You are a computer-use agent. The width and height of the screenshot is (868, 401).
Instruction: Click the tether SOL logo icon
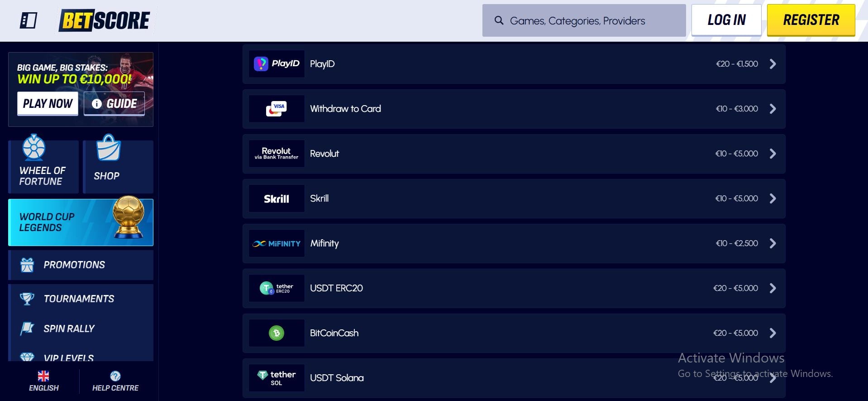click(x=277, y=378)
